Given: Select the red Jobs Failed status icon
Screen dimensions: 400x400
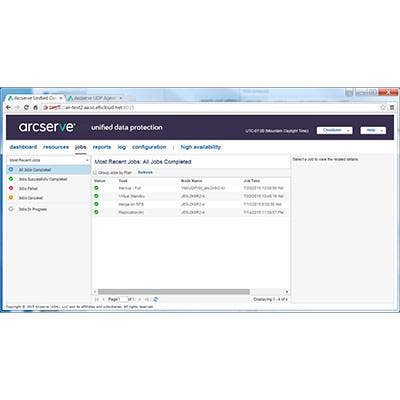Looking at the screenshot, I should (11, 188).
